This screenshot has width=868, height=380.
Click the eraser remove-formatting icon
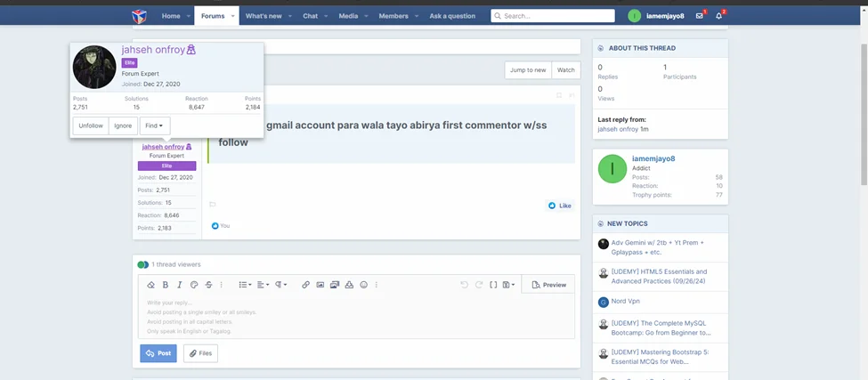click(150, 285)
